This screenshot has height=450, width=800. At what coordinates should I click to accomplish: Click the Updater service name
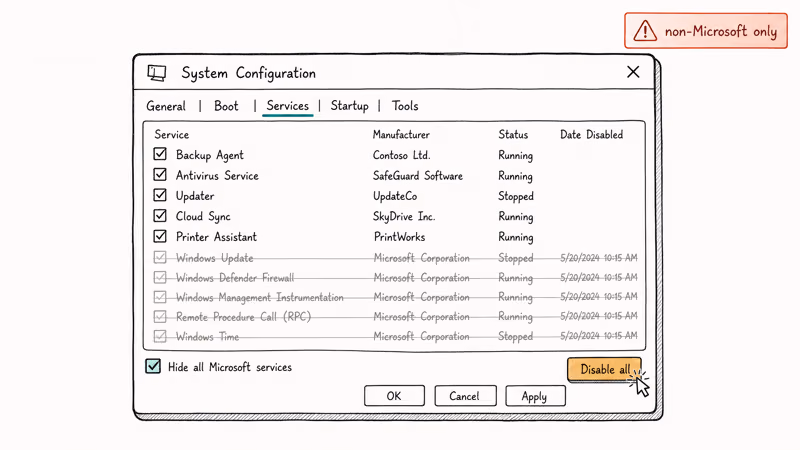pyautogui.click(x=195, y=196)
